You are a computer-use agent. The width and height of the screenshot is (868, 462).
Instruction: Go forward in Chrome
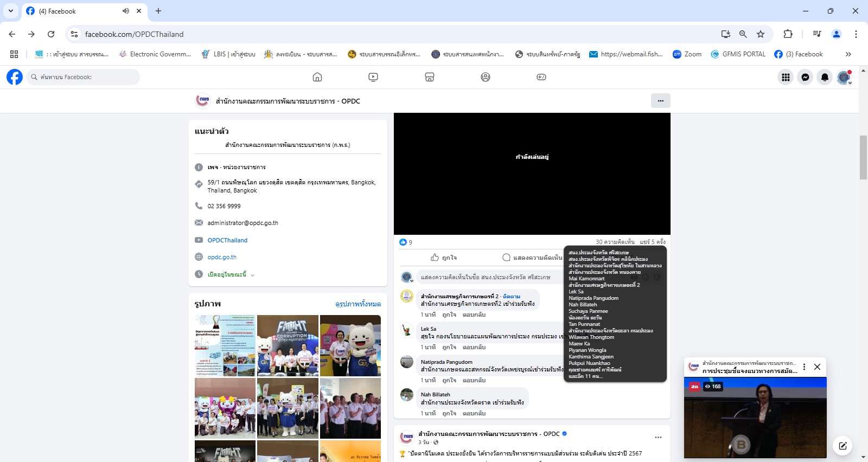click(x=31, y=34)
